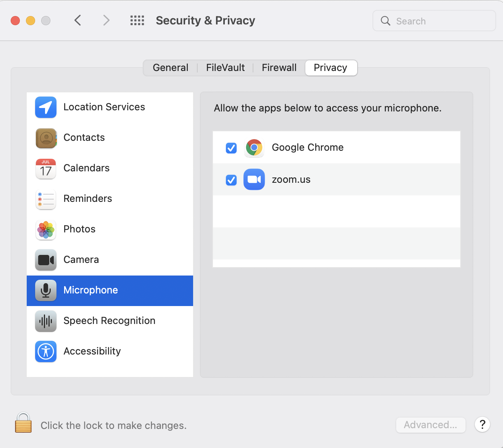Viewport: 503px width, 448px height.
Task: Uncheck Google Chrome microphone access
Action: click(x=231, y=148)
